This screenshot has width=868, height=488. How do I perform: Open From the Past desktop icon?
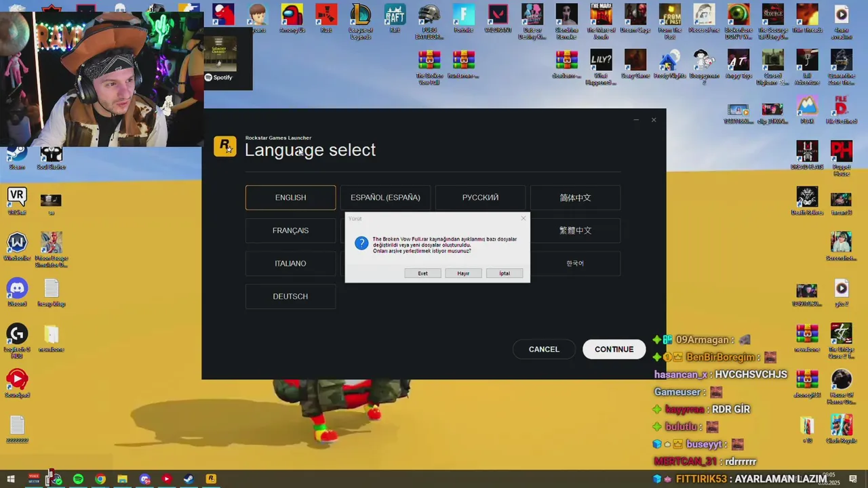tap(669, 21)
